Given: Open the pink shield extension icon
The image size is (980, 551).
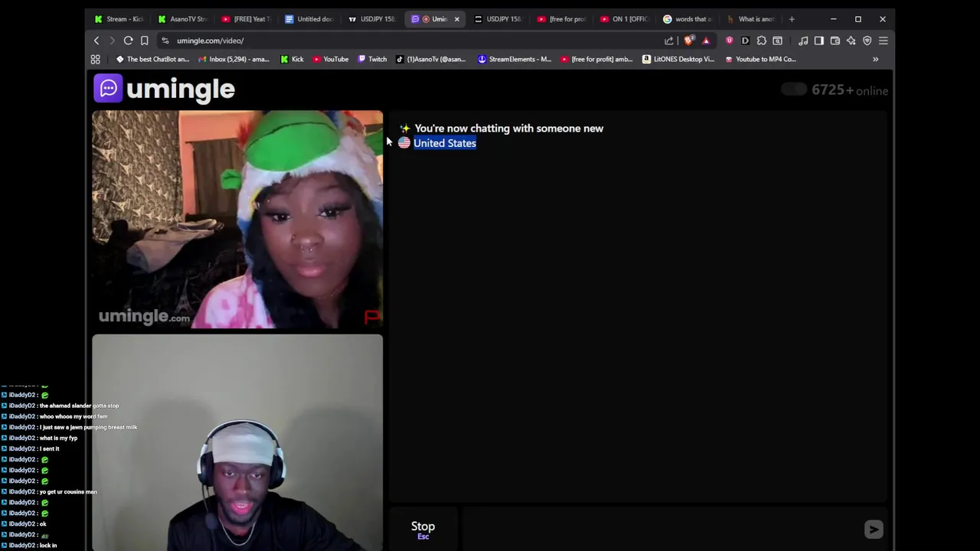Looking at the screenshot, I should click(x=729, y=41).
